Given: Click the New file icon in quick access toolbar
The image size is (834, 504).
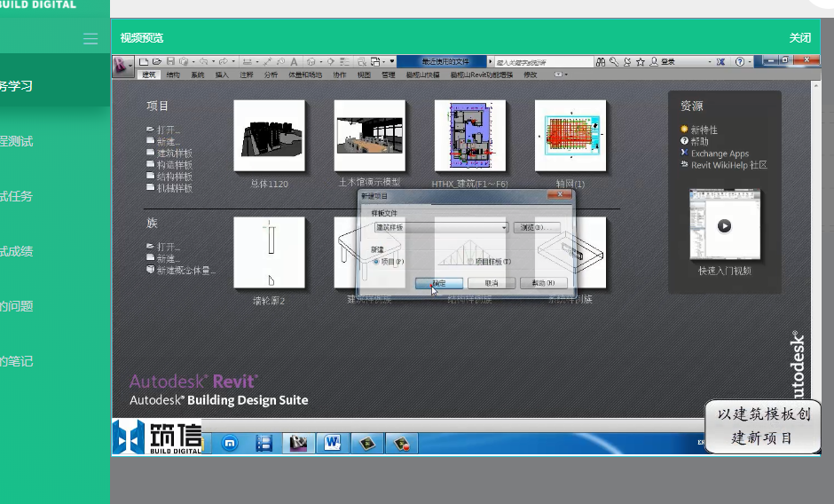Looking at the screenshot, I should (x=144, y=62).
